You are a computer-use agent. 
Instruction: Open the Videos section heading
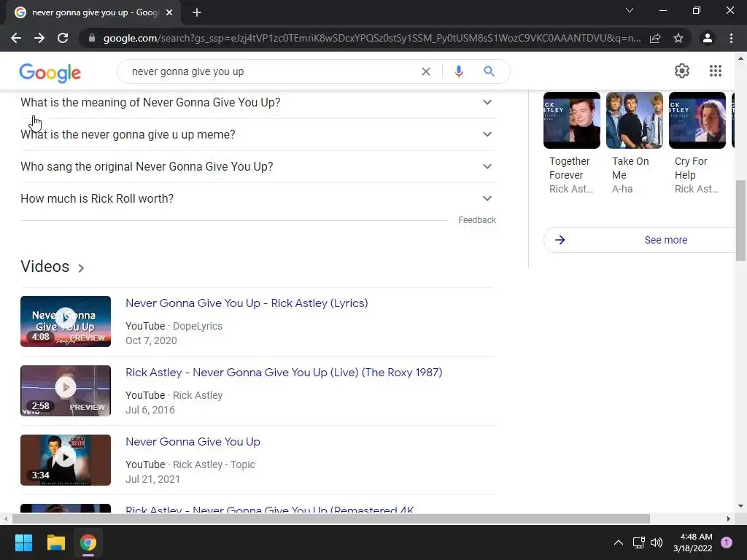pyautogui.click(x=44, y=267)
